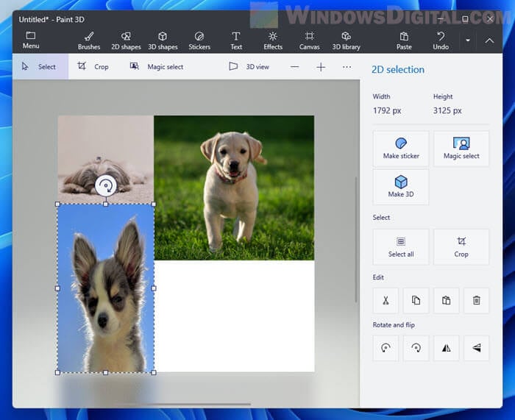Click the Make 3D button
Viewport: 515px width, 420px height.
(401, 187)
